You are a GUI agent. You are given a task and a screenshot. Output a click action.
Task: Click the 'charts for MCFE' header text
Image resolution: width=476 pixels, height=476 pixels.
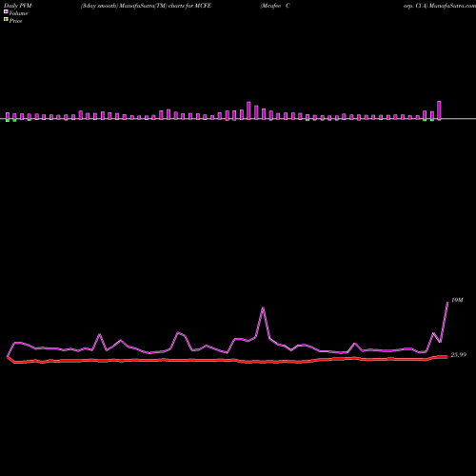pos(189,6)
